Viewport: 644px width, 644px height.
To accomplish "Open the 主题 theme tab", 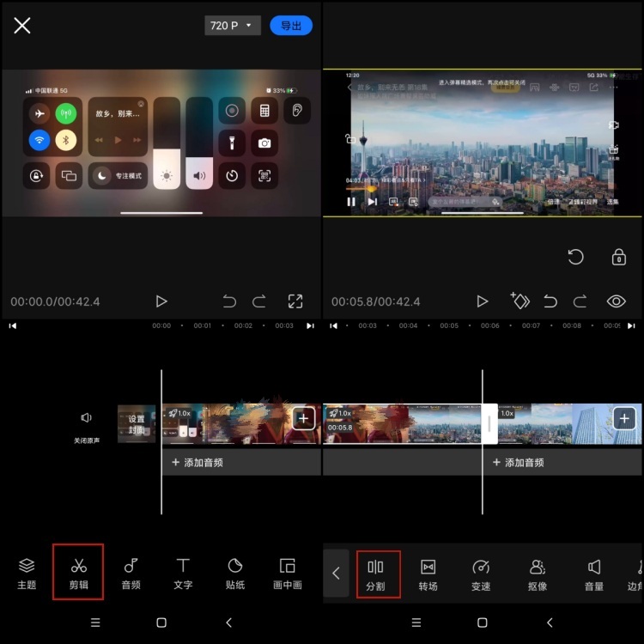I will pyautogui.click(x=27, y=574).
